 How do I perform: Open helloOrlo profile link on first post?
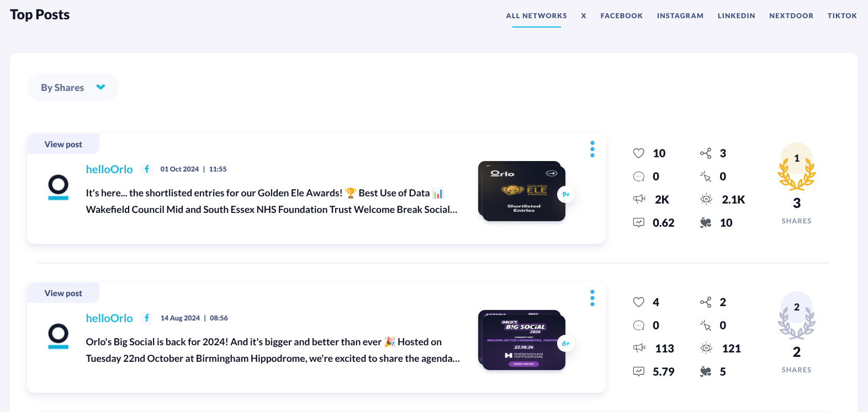point(109,169)
